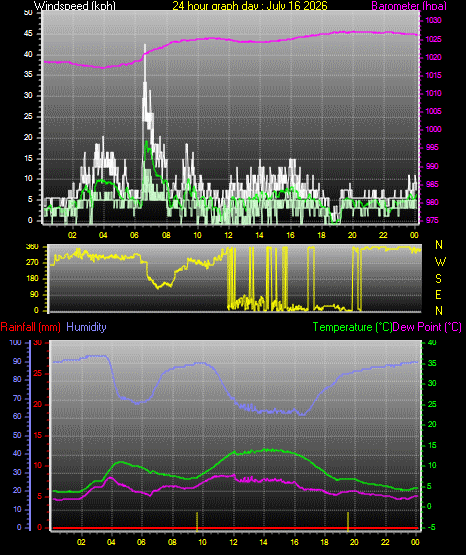This screenshot has width=466, height=555.
Task: Click hour label 02 under windspeed graph
Action: coord(72,235)
